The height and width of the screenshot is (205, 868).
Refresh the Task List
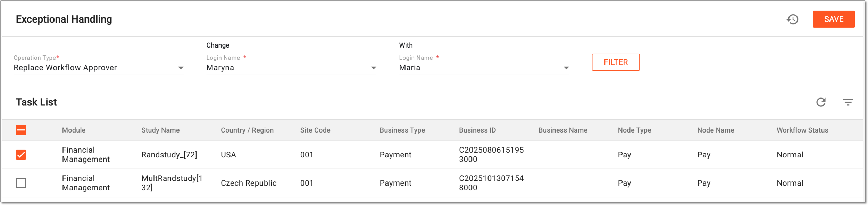pyautogui.click(x=821, y=102)
